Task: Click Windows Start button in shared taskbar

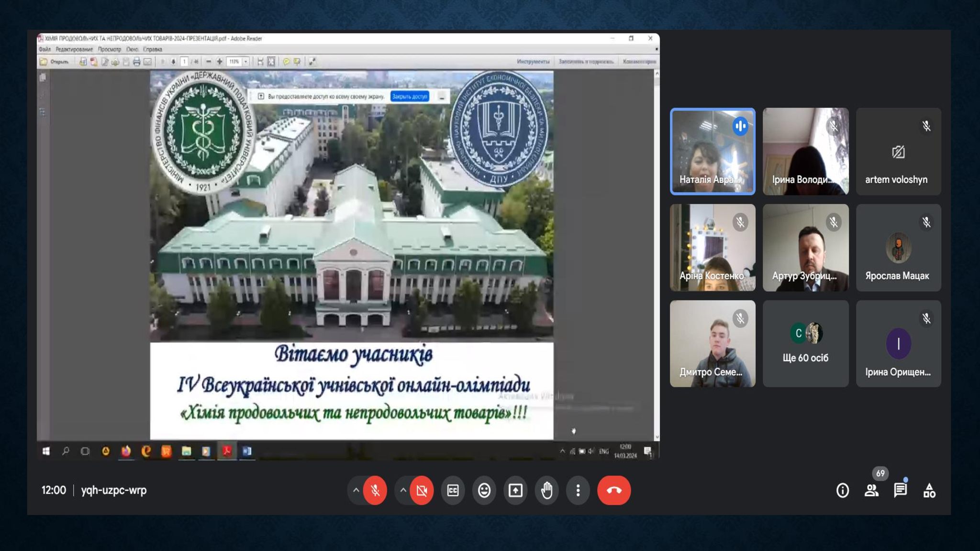Action: click(x=46, y=451)
